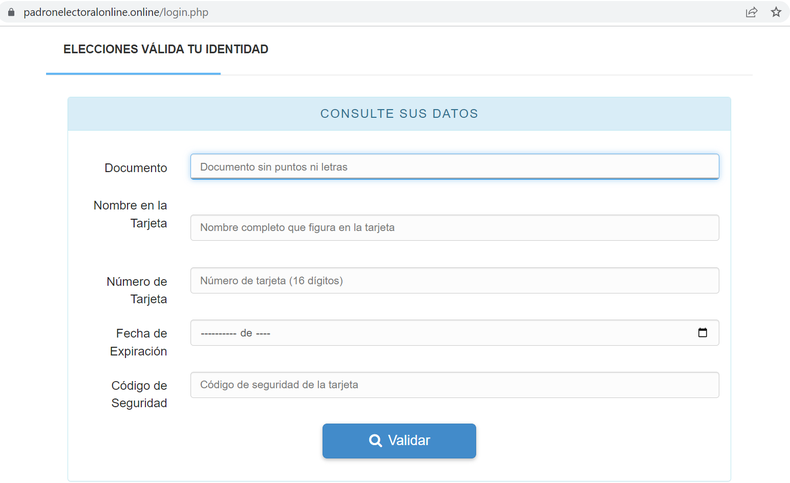Click the share page icon in address bar
Viewport: 790px width, 483px height.
[x=751, y=13]
